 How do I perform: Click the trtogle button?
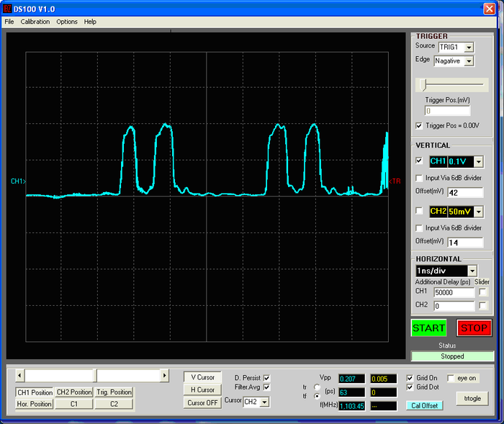click(x=472, y=398)
